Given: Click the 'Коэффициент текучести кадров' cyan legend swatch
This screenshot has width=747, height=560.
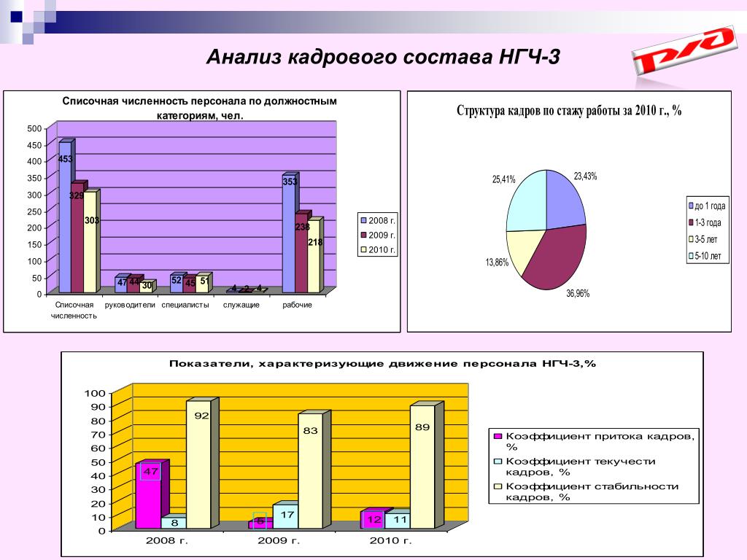Looking at the screenshot, I should click(498, 462).
